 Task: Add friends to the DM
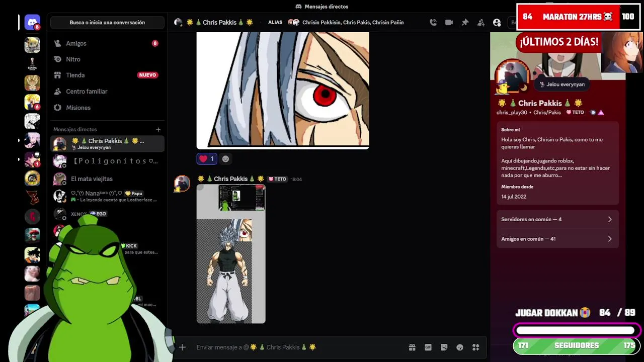click(x=481, y=23)
